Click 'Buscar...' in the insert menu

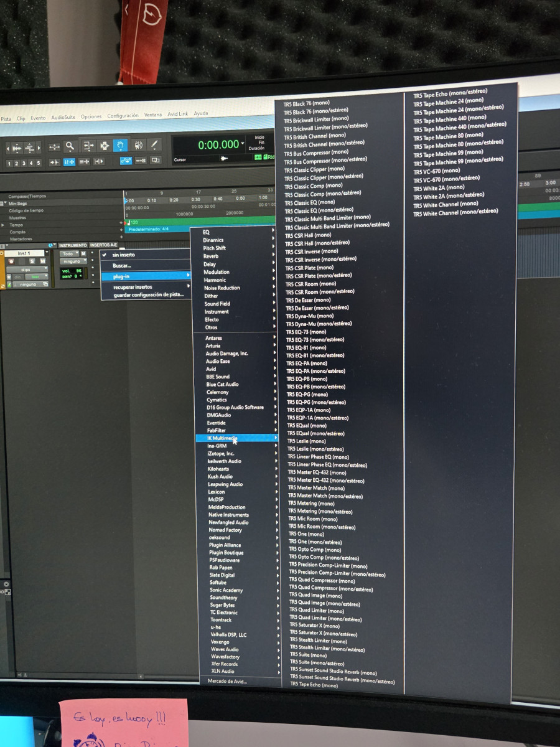point(122,266)
